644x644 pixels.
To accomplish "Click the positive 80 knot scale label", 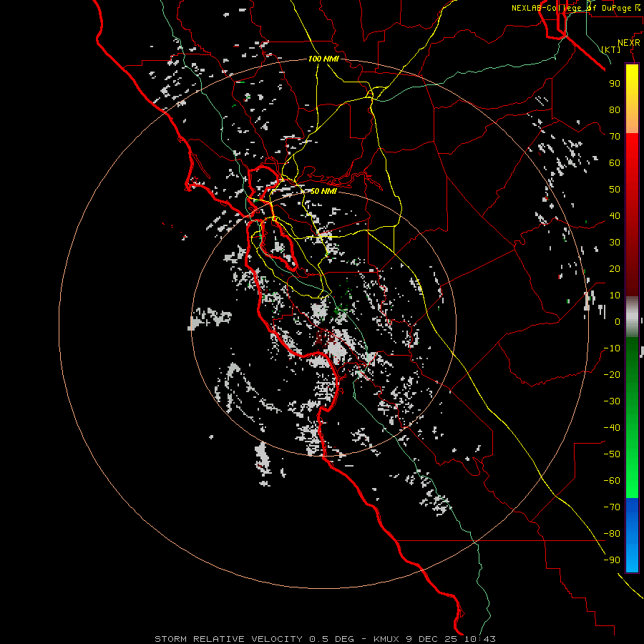I will [x=615, y=110].
